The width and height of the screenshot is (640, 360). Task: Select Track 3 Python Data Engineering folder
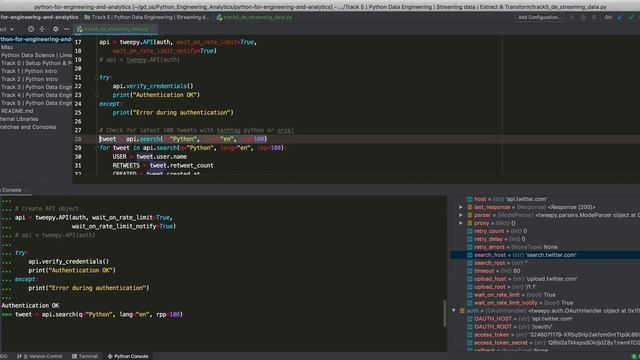[x=36, y=87]
